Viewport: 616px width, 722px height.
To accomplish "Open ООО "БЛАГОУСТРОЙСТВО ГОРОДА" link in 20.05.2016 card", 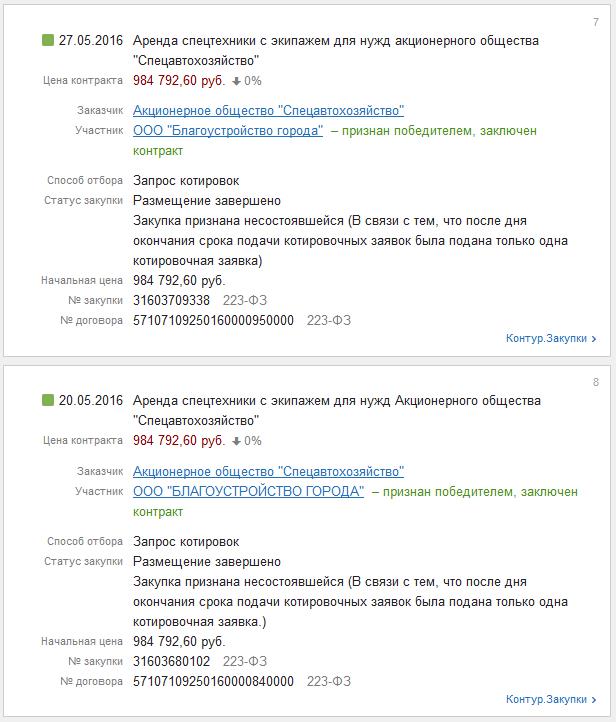I will tap(248, 491).
